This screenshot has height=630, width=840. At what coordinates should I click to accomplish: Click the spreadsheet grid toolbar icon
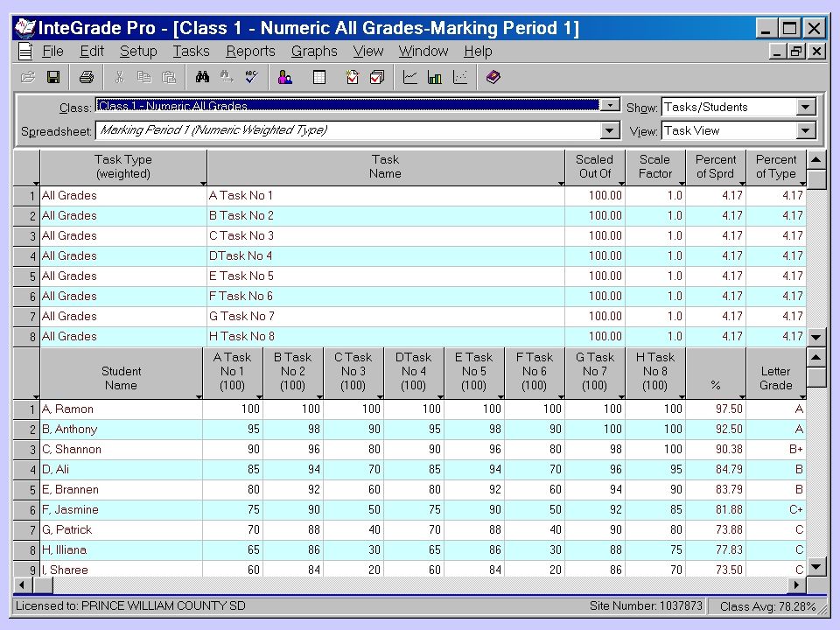[x=318, y=77]
